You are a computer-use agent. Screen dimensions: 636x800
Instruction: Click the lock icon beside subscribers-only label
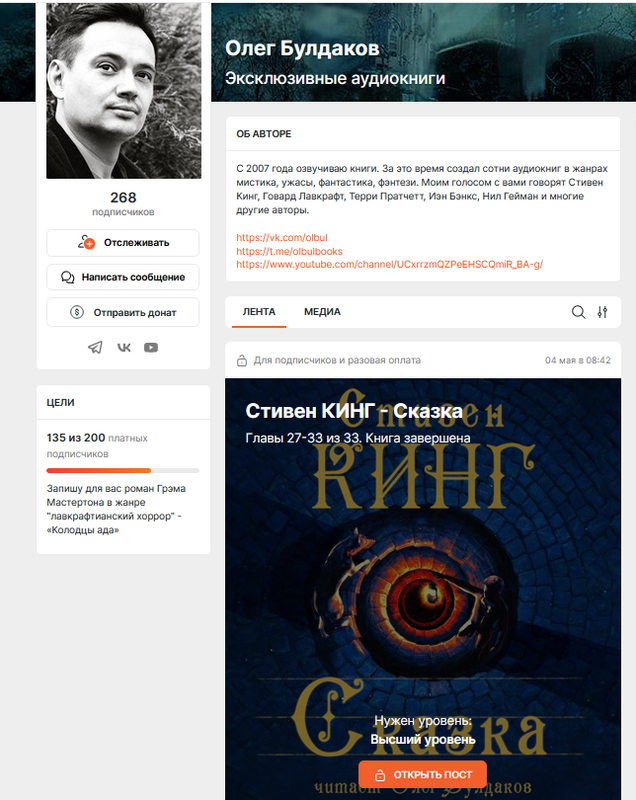[x=242, y=361]
